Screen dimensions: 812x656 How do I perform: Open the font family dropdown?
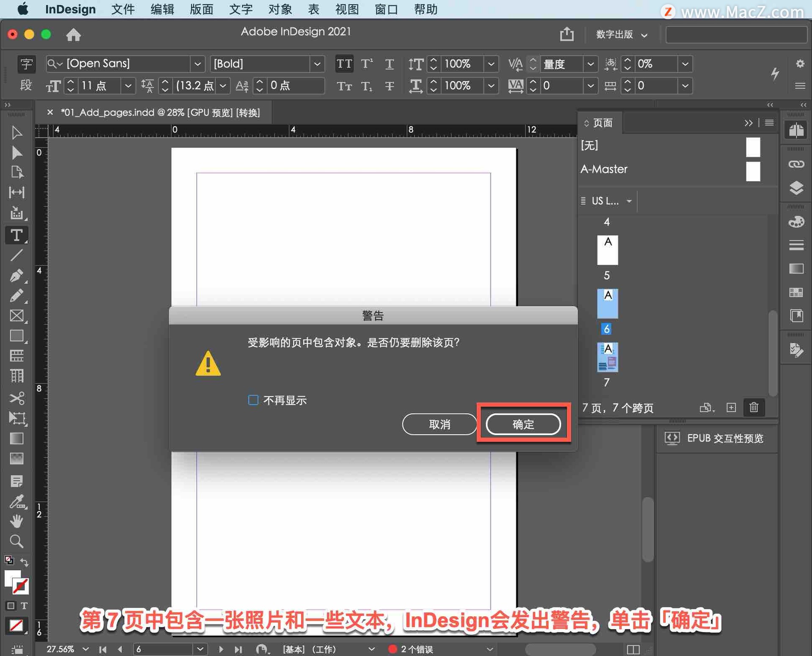197,64
